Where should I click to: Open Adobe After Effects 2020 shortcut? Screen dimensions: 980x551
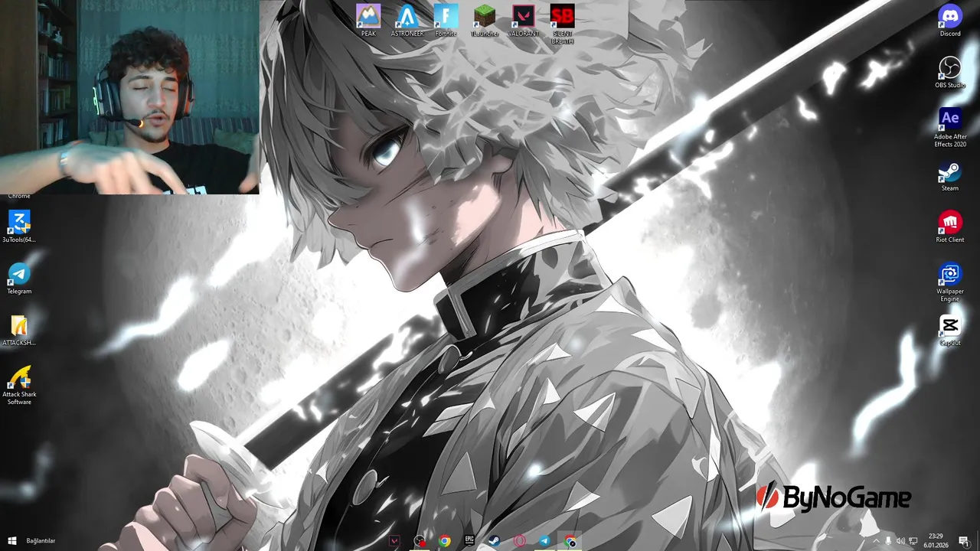point(950,127)
